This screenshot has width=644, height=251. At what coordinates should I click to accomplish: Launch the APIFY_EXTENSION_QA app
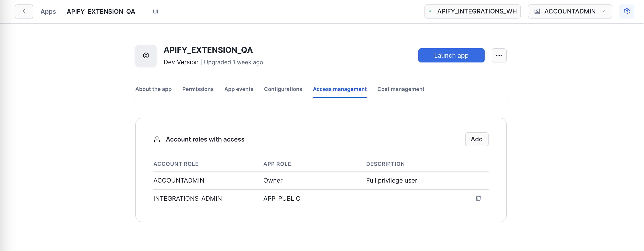(451, 55)
